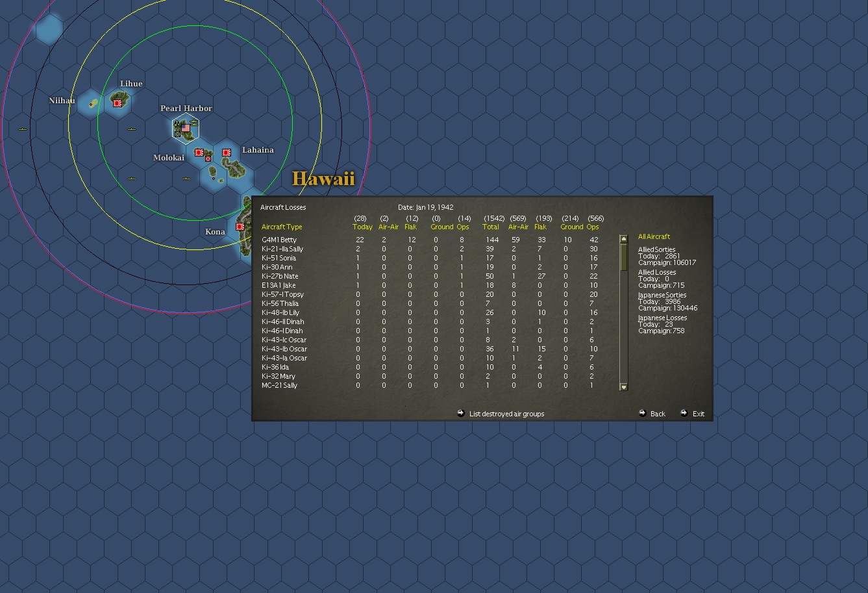
Task: Sort by campaign Ground column under (214)
Action: (x=572, y=227)
